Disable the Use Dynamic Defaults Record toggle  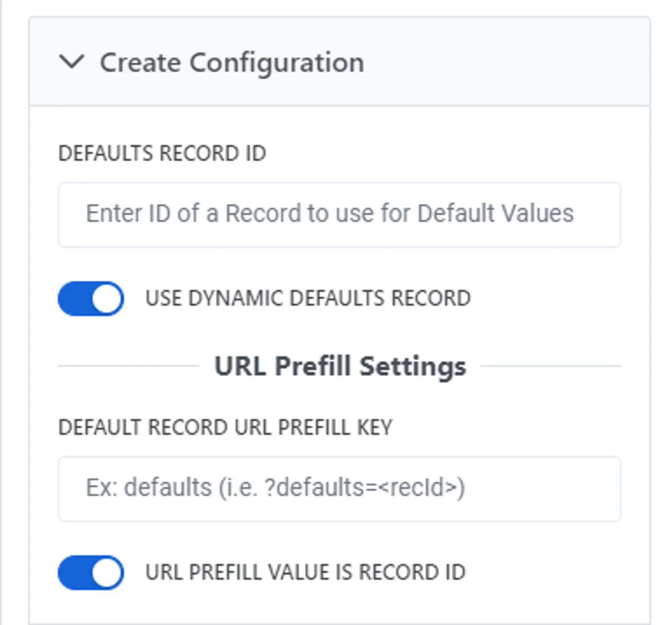click(x=91, y=298)
